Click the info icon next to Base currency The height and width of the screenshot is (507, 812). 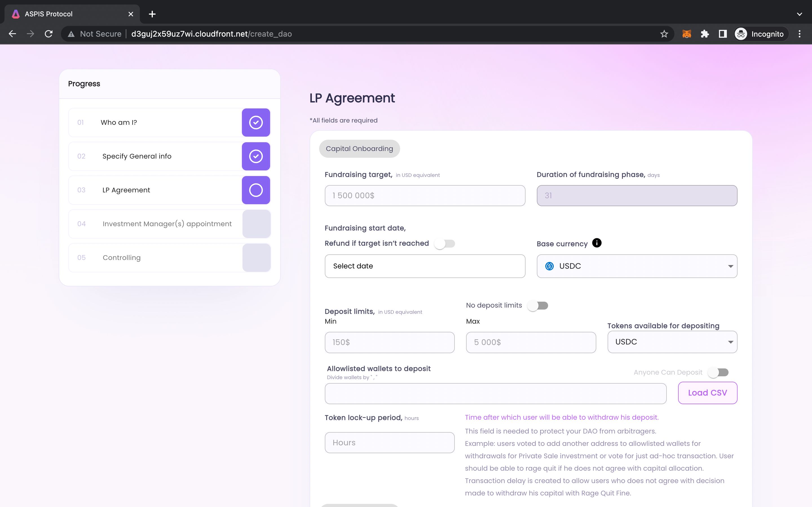coord(597,243)
